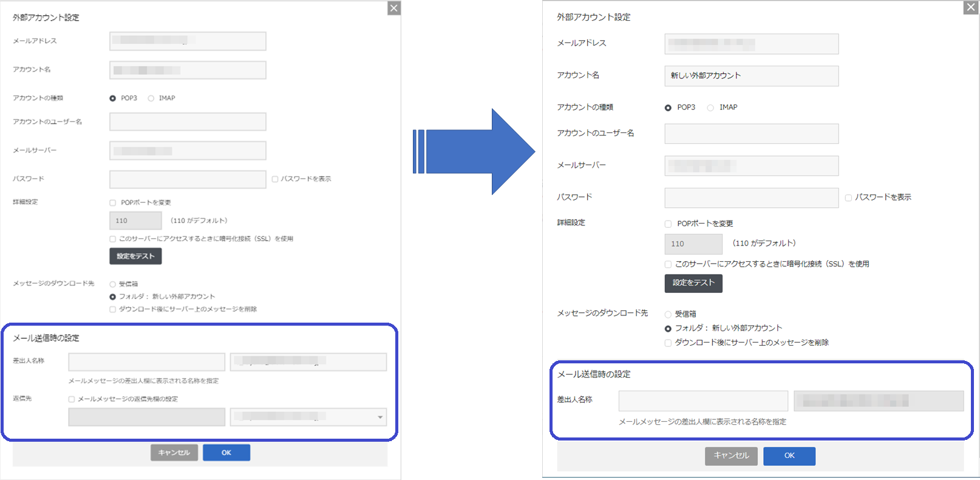Close the right external account settings dialog
The width and height of the screenshot is (980, 480).
click(971, 7)
